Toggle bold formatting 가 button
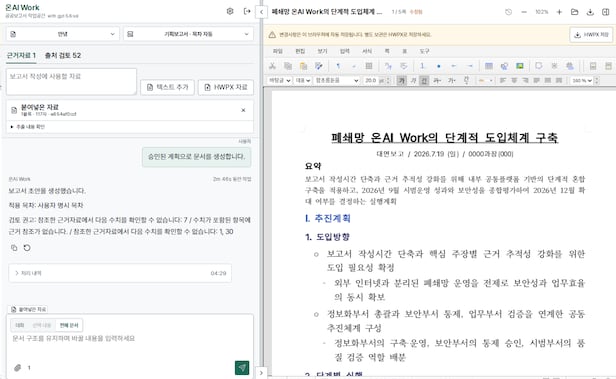616x379 pixels. tap(401, 81)
